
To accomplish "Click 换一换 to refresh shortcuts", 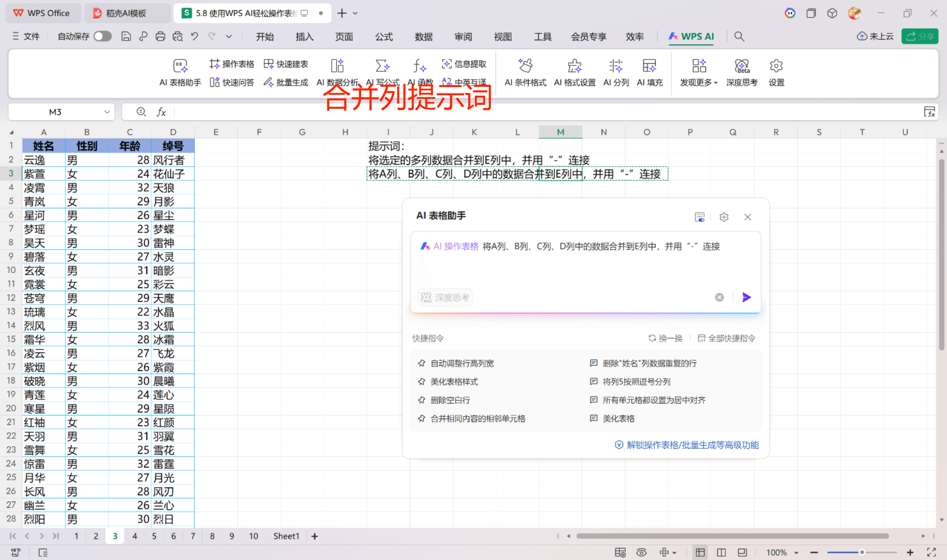I will point(666,338).
